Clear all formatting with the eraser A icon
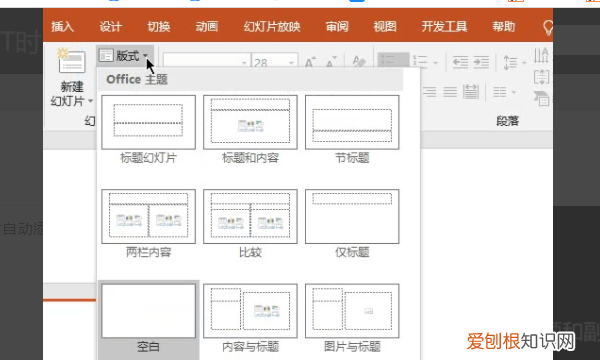Image resolution: width=600 pixels, height=360 pixels. click(359, 62)
